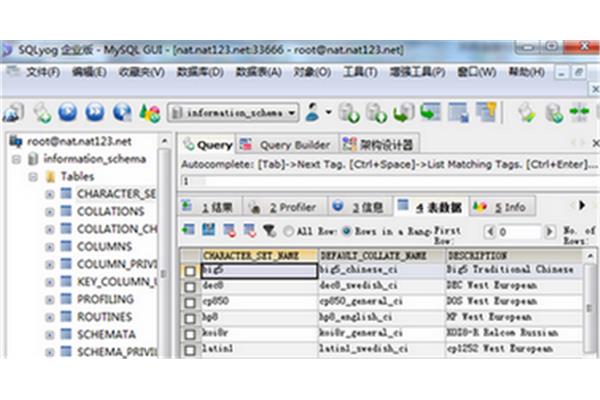Click the SQLyog application icon in title bar
Screen dimensions: 600x400
[7, 50]
